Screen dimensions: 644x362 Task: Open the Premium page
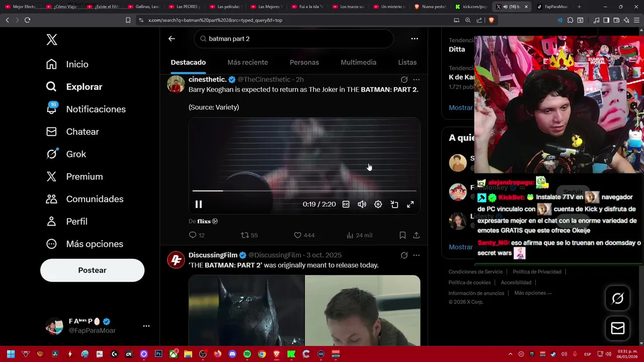pos(74,176)
